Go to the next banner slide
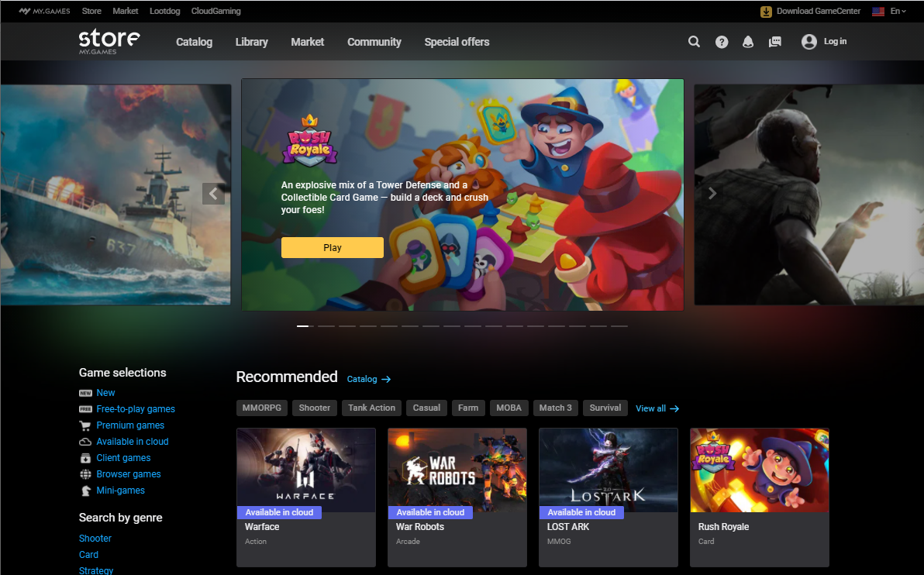This screenshot has height=575, width=924. (712, 193)
